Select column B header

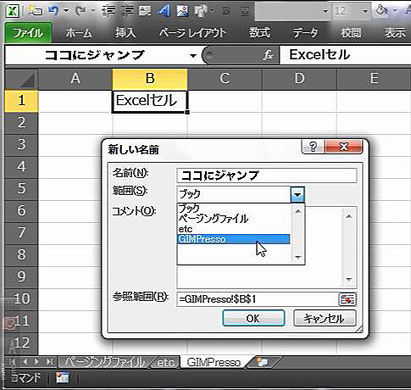click(150, 79)
